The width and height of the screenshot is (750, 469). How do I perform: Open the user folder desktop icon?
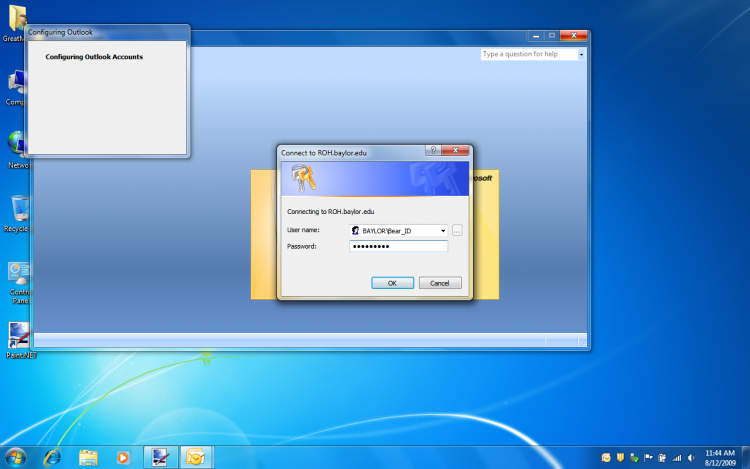pos(15,23)
